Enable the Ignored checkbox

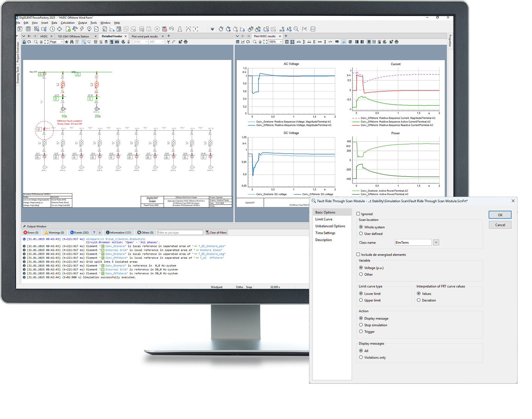(358, 214)
